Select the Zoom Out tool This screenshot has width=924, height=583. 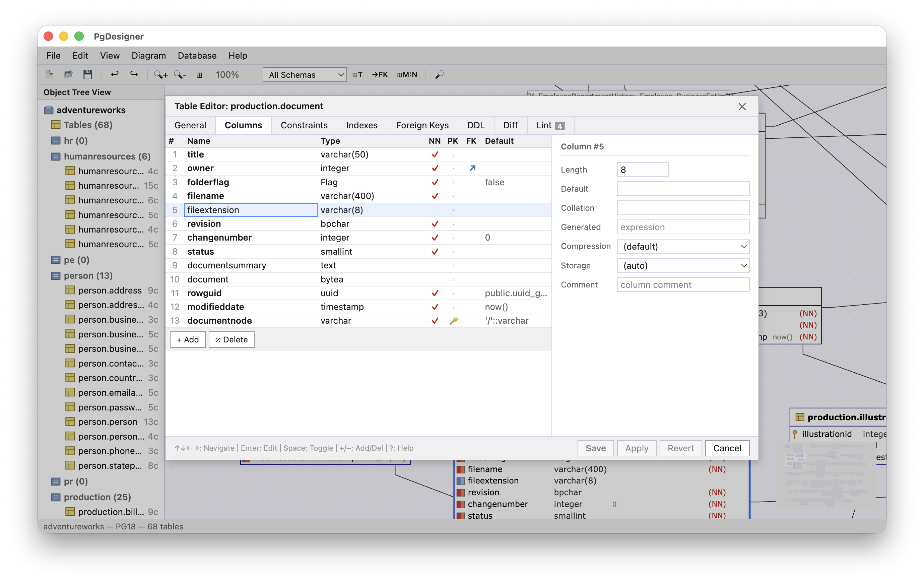pos(180,74)
